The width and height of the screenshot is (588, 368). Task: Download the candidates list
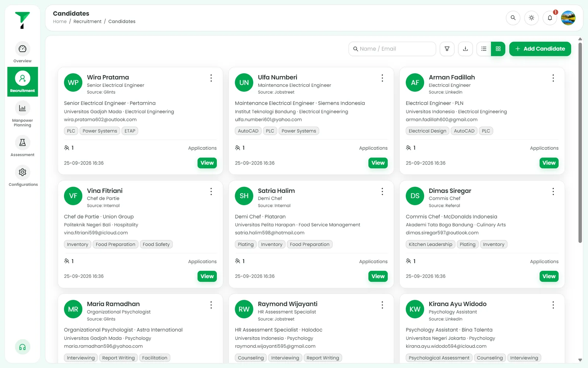(x=465, y=49)
